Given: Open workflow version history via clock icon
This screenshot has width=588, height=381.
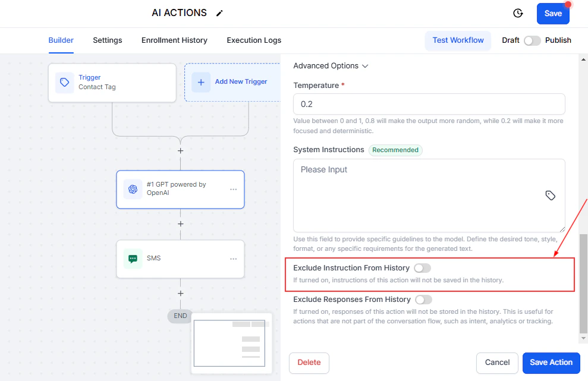Looking at the screenshot, I should [x=517, y=12].
